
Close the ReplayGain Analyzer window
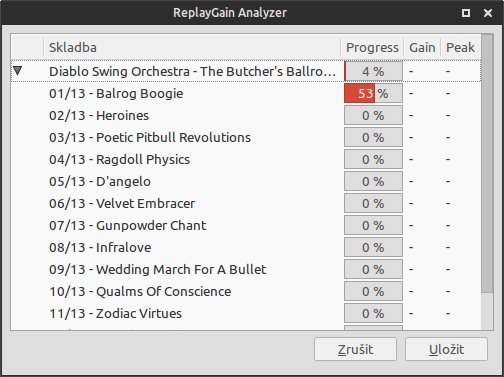tap(488, 13)
